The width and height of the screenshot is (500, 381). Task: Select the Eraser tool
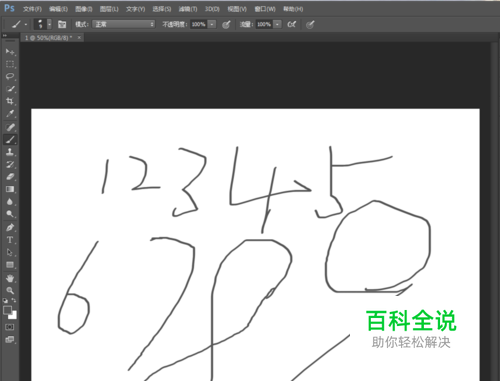click(x=10, y=177)
